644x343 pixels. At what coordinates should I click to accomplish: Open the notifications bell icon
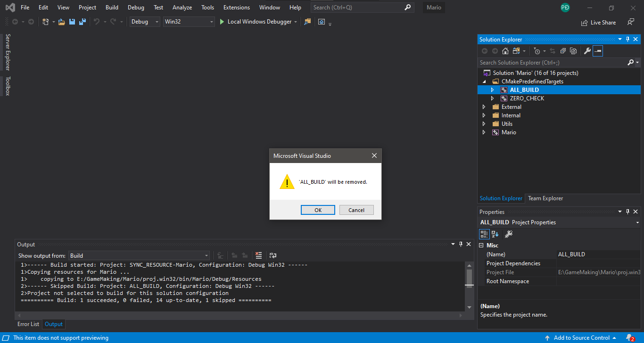(630, 338)
